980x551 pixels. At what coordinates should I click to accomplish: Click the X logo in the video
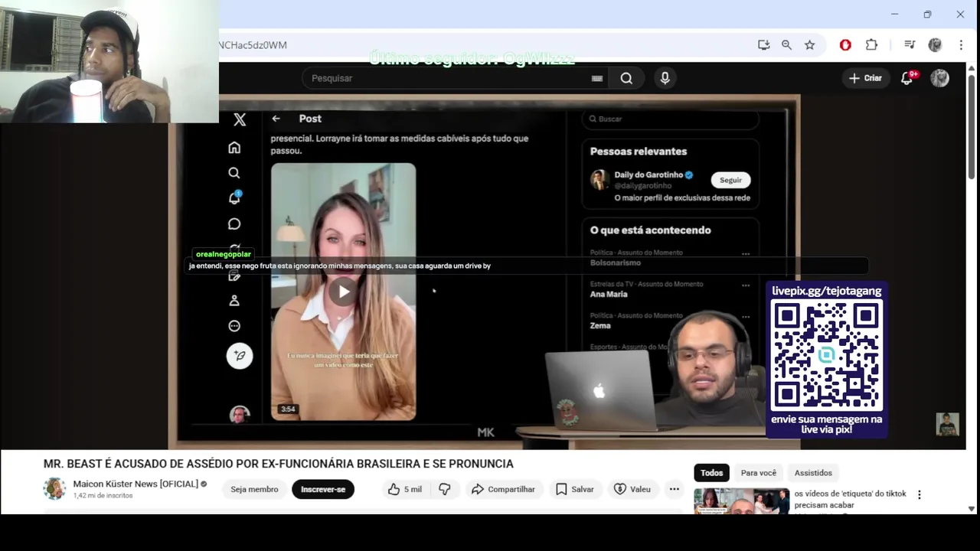tap(240, 119)
